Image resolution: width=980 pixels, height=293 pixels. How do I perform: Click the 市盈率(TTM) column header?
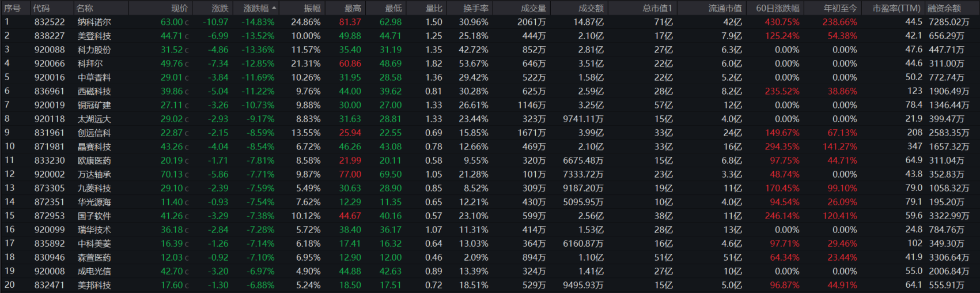coord(896,8)
